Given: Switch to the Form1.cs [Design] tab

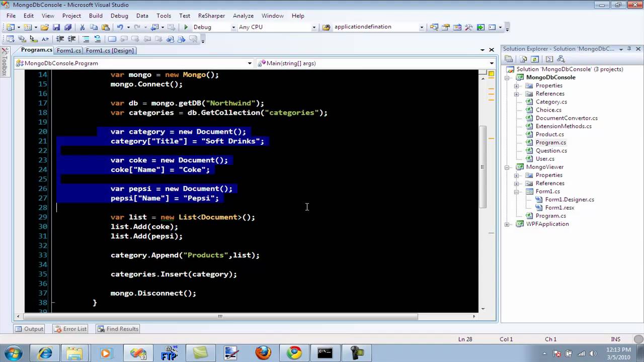Looking at the screenshot, I should tap(110, 50).
